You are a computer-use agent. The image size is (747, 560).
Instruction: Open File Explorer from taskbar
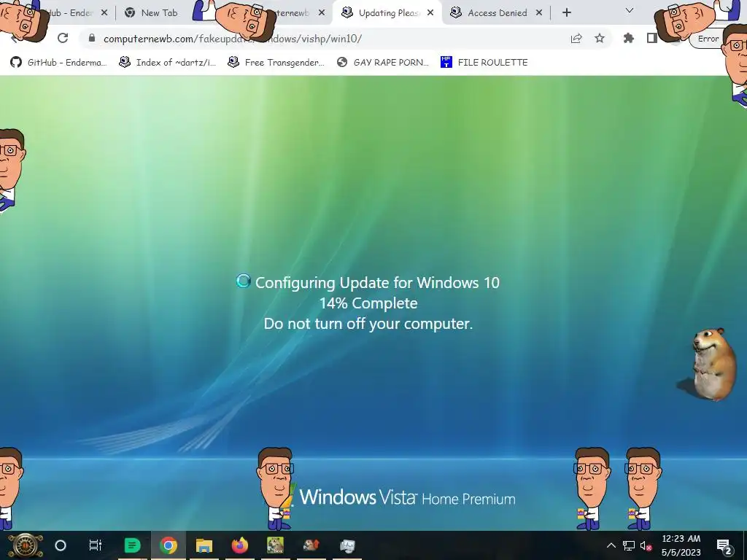pyautogui.click(x=204, y=545)
